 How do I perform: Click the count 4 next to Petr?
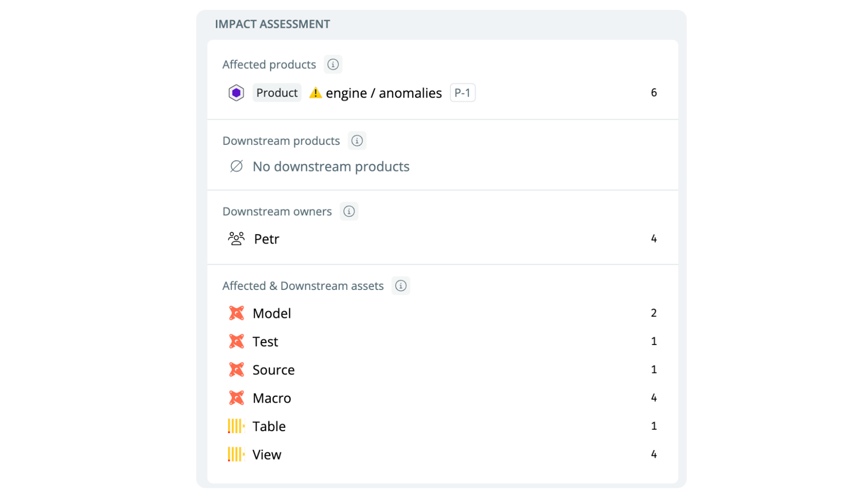coord(653,239)
